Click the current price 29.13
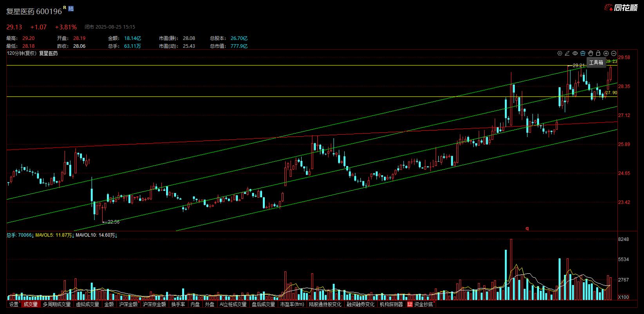Image resolution: width=644 pixels, height=314 pixels. [x=14, y=27]
